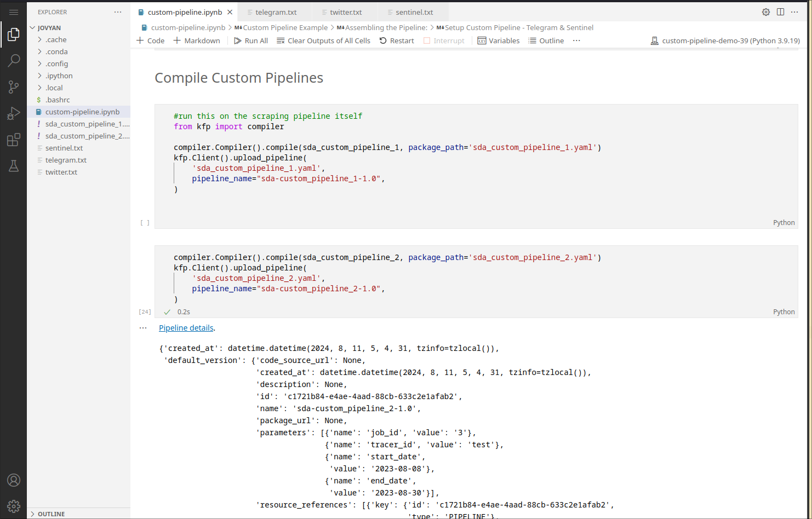Open sda_custom_pipeline_1 yaml file
812x519 pixels.
tap(78, 124)
